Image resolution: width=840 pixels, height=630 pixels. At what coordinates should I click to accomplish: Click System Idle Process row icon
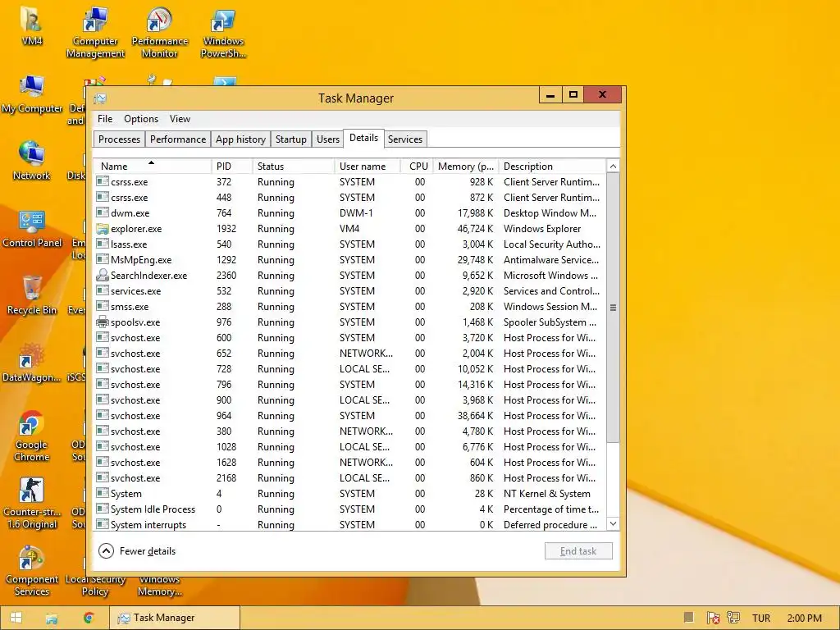(102, 509)
